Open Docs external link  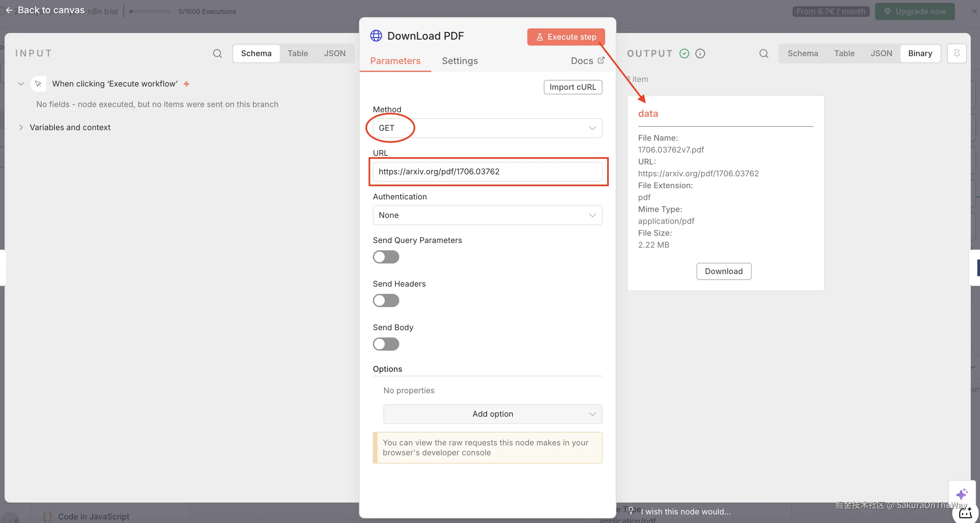587,60
